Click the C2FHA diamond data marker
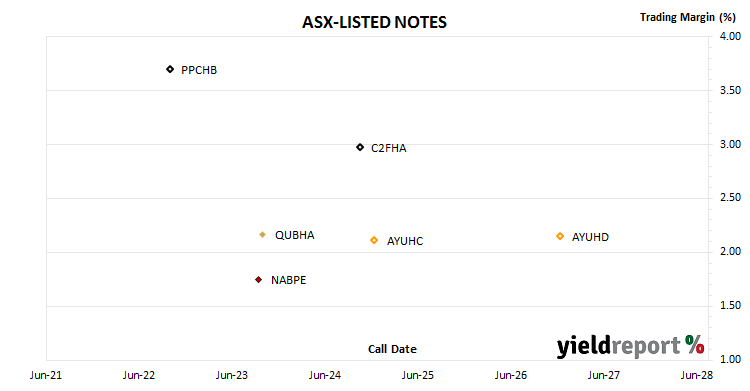750x391 pixels. pos(360,147)
